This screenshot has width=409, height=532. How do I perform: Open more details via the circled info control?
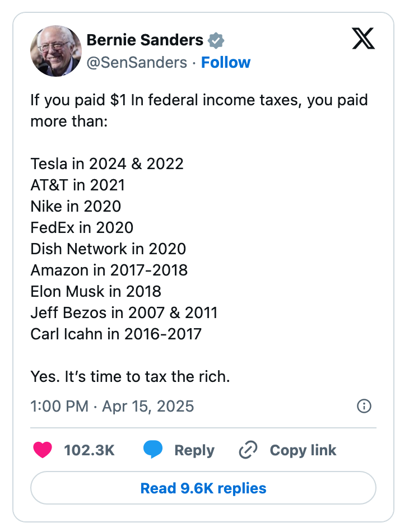tap(363, 407)
